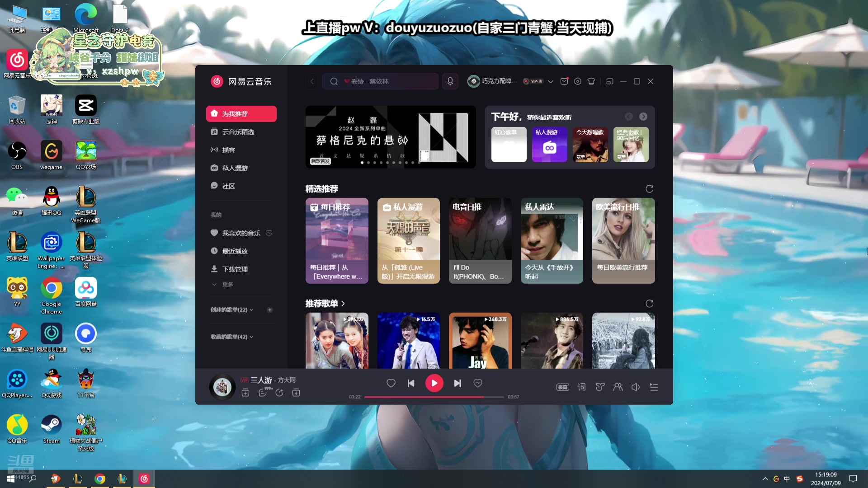Change the 极高 audio quality setting
868x488 pixels.
point(563,387)
